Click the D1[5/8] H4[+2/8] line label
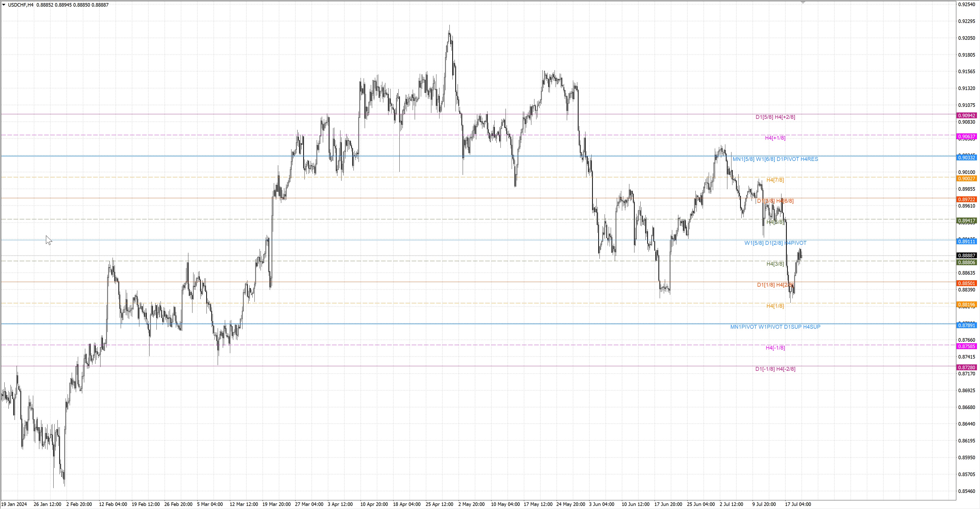Viewport: 980px width, 509px height. (775, 117)
